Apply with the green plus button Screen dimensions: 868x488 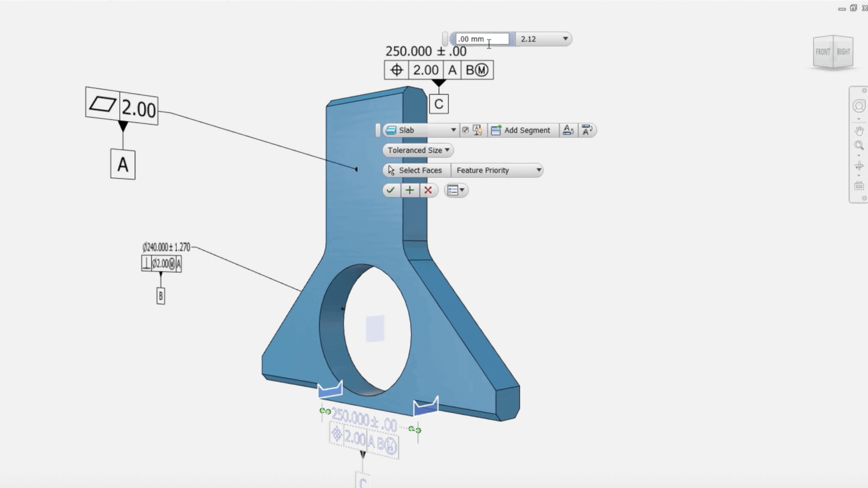pyautogui.click(x=410, y=190)
